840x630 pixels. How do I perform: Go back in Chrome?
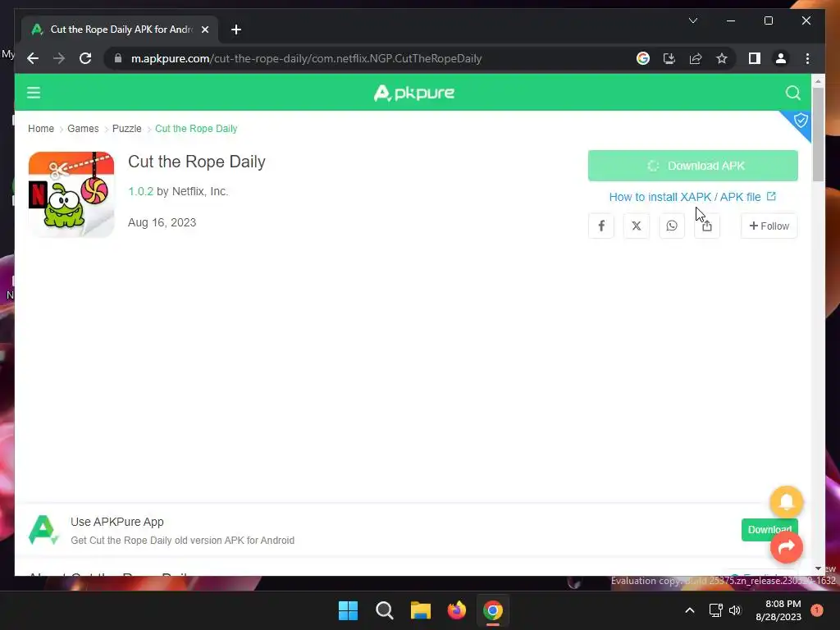tap(33, 58)
